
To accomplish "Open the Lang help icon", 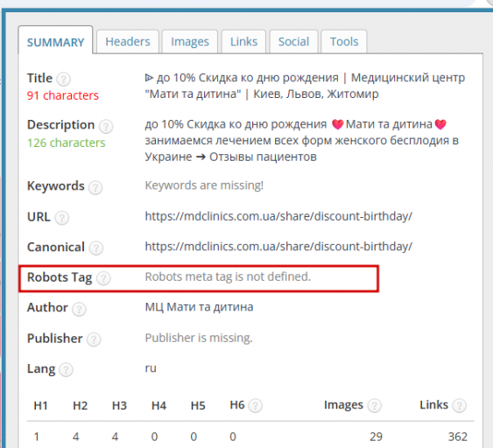I will [66, 369].
